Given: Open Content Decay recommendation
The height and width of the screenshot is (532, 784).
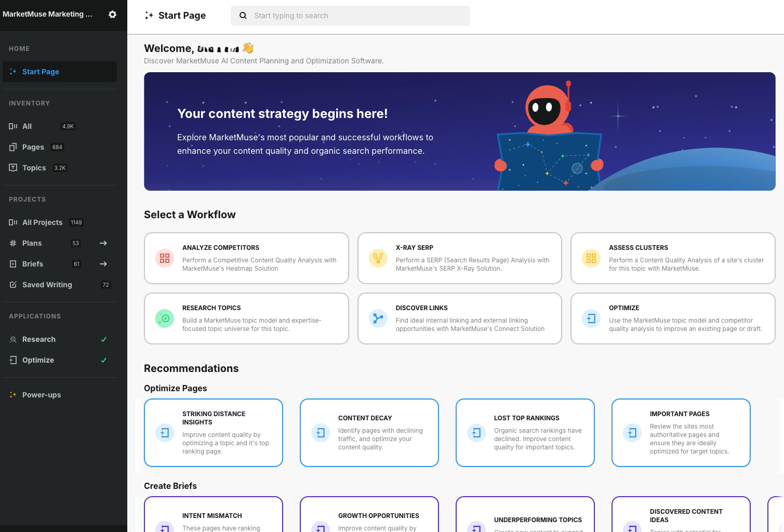Looking at the screenshot, I should pyautogui.click(x=369, y=433).
